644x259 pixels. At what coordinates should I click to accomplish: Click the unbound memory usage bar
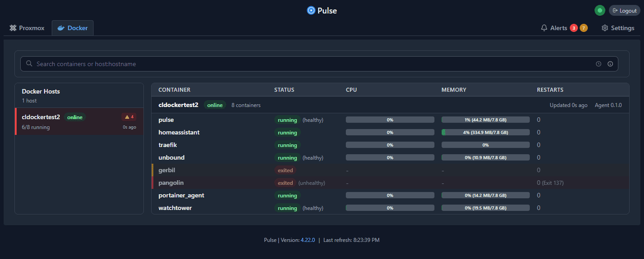click(x=486, y=158)
